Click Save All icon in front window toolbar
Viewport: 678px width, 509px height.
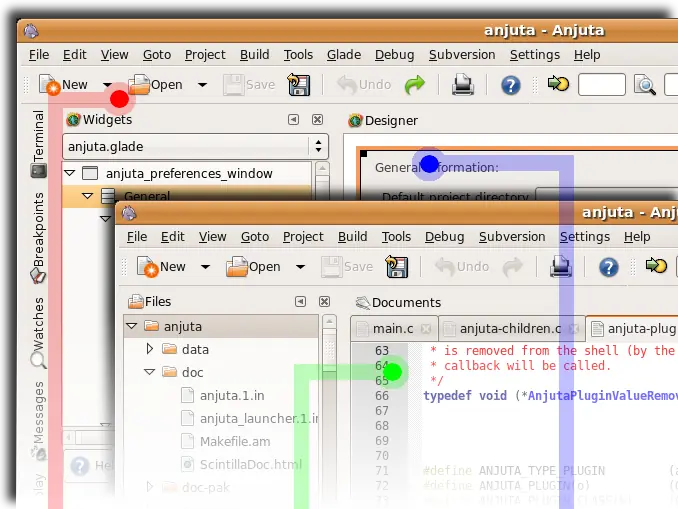click(x=397, y=266)
